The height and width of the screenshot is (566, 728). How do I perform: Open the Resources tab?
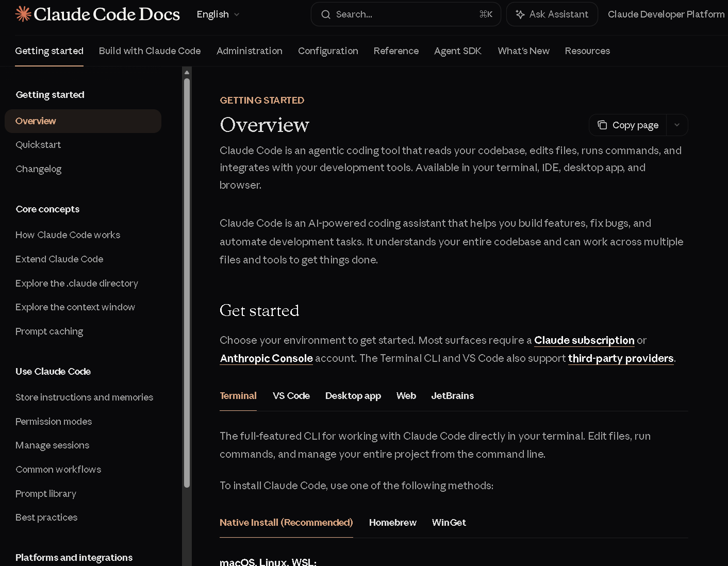(x=587, y=51)
